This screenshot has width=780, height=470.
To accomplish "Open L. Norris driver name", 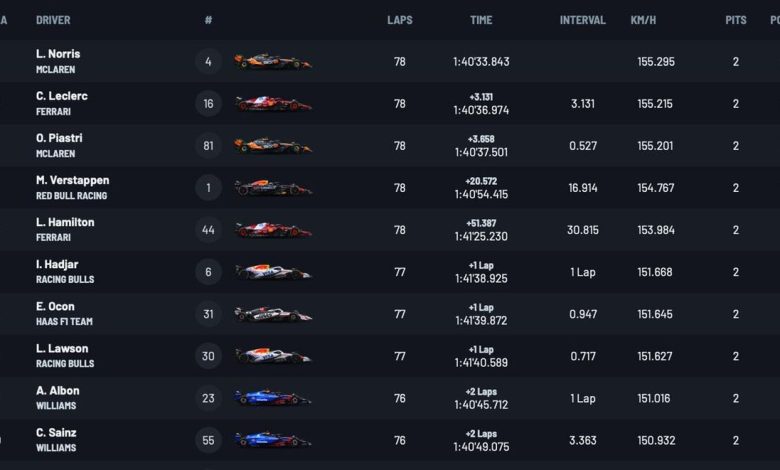I will (58, 54).
